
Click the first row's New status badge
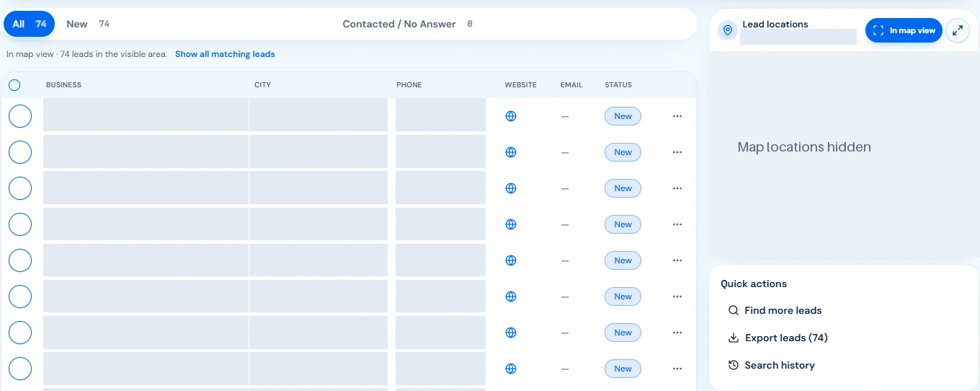coord(623,116)
